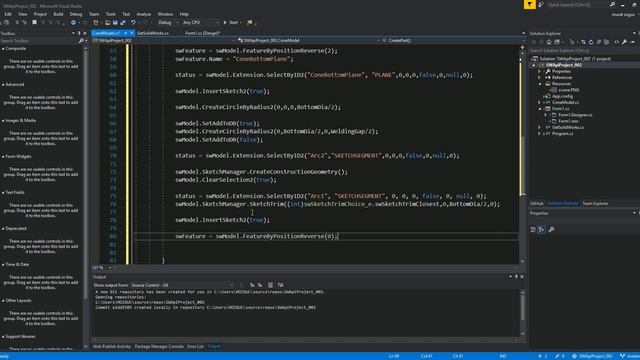Screen dimensions: 640x360
Task: Click the Quick Launch search box
Action: pos(578,4)
